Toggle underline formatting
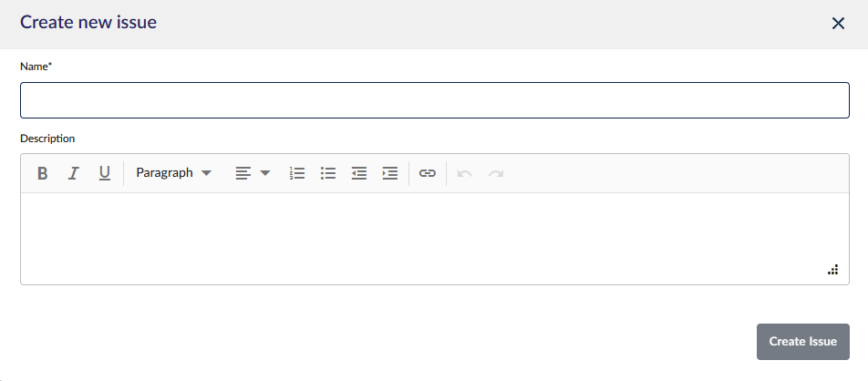Screen dimensions: 868x381 [104, 173]
